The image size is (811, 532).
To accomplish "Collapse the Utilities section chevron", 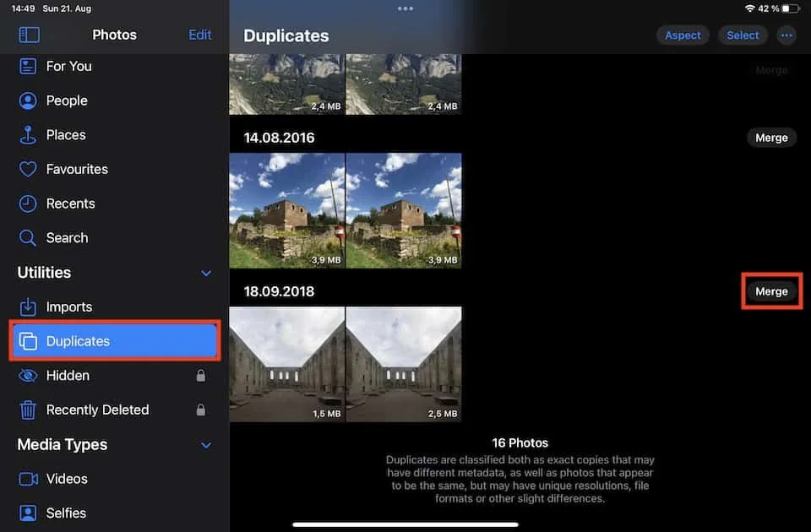I will (206, 273).
